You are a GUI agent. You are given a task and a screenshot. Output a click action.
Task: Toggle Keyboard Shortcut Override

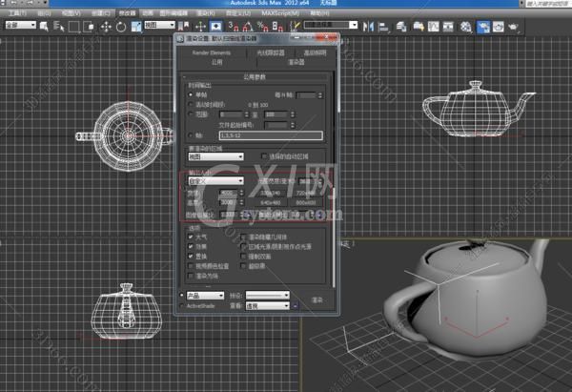[216, 27]
